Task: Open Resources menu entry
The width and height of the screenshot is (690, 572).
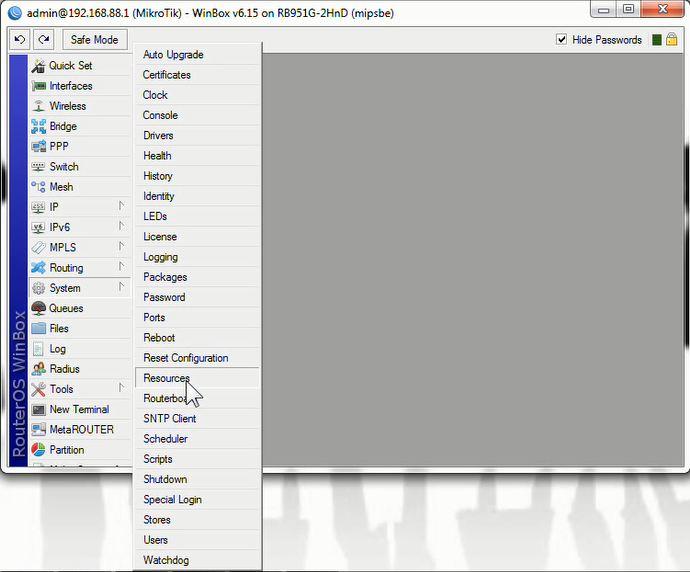Action: tap(197, 378)
